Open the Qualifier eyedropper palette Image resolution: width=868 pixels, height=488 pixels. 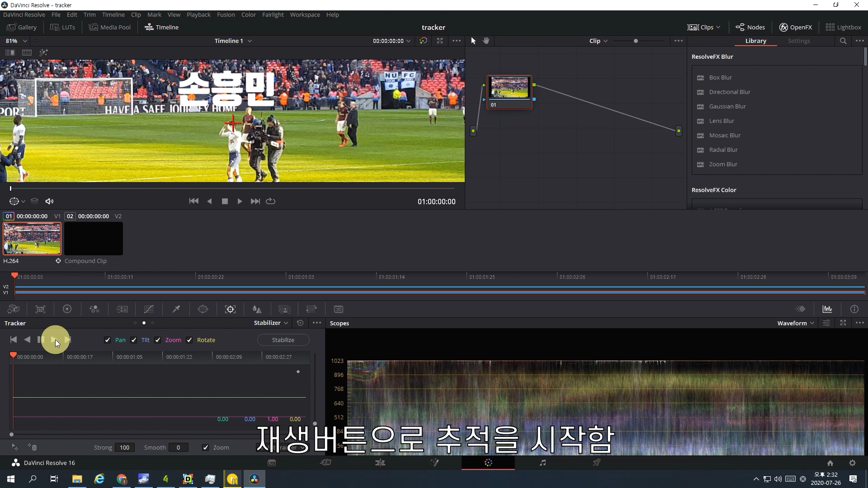176,309
